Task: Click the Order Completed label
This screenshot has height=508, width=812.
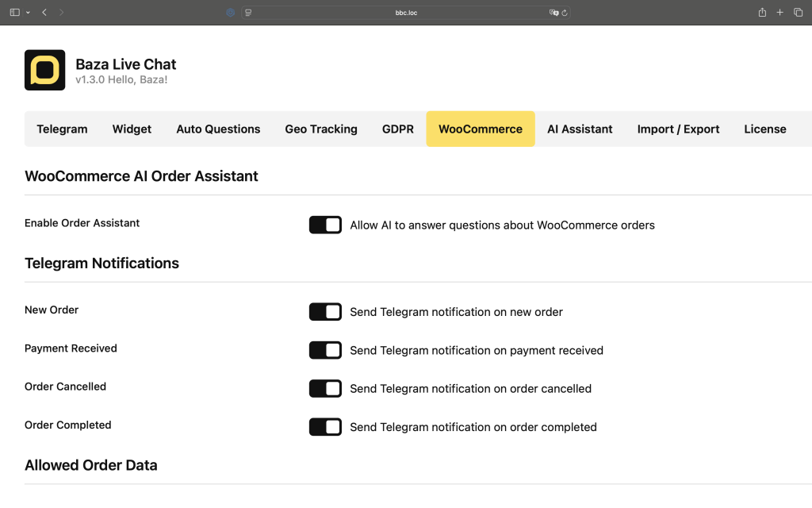Action: (x=68, y=425)
